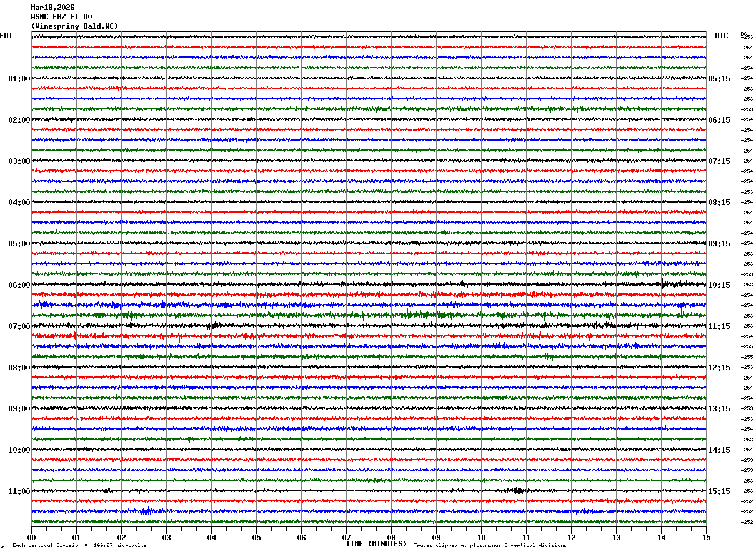
Task: Click the 05:15 UTC time label
Action: click(x=719, y=79)
